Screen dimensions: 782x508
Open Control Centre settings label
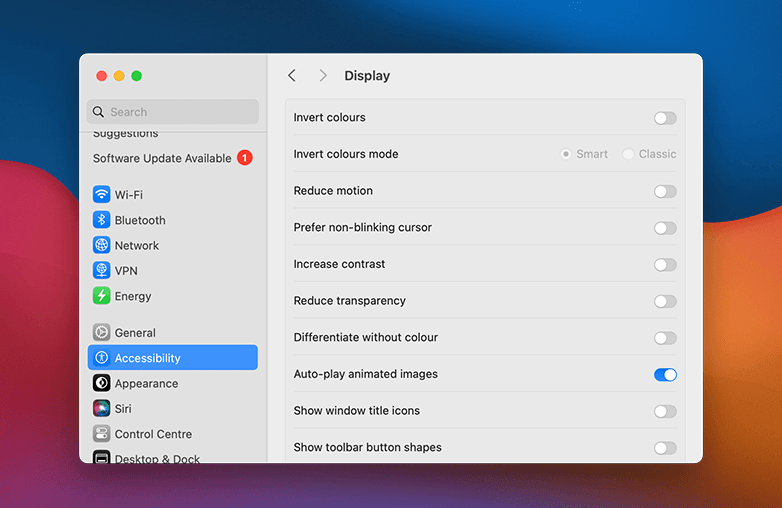[x=153, y=434]
